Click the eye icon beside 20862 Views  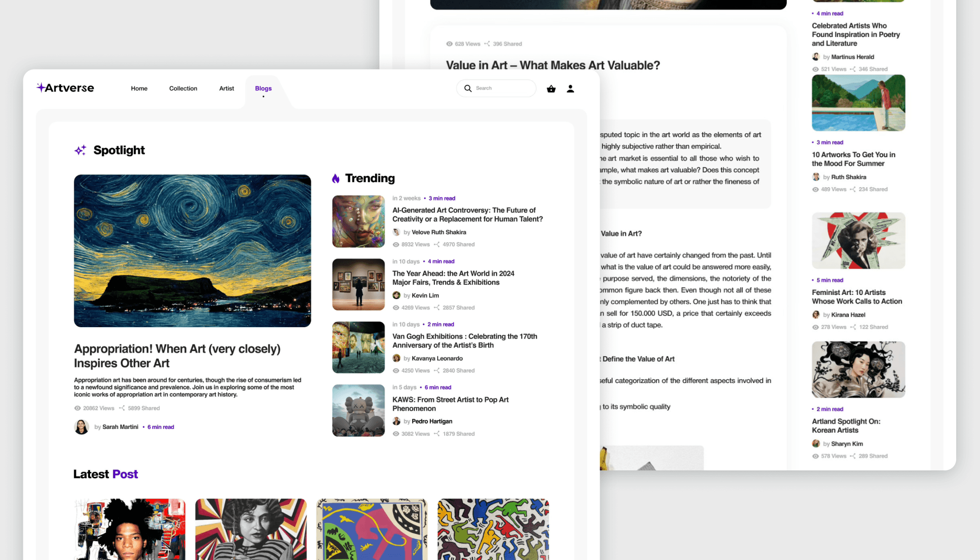[77, 408]
